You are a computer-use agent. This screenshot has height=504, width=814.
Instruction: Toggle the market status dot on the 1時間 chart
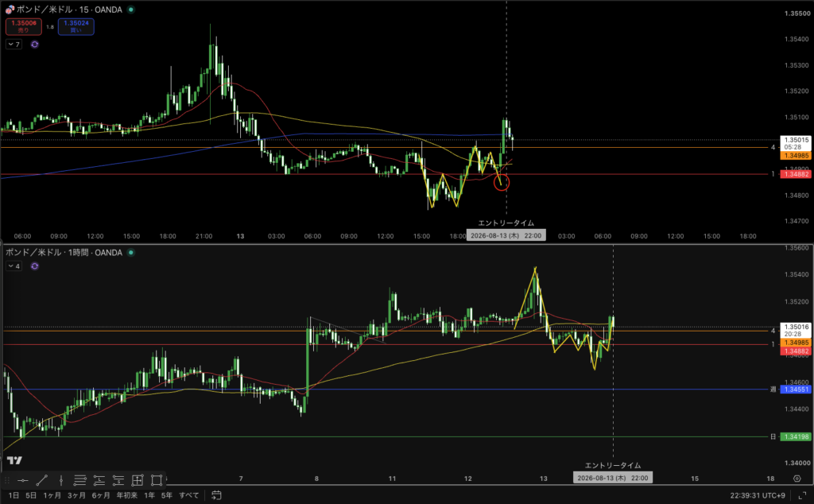click(x=131, y=253)
